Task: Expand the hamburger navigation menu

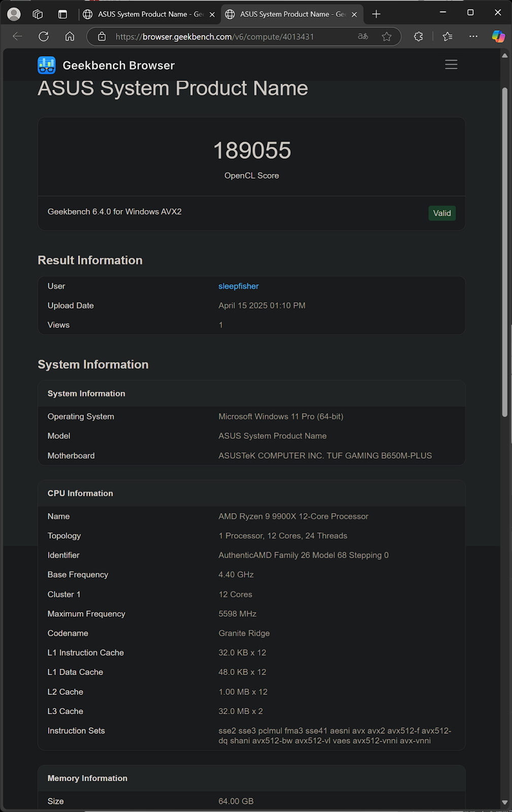Action: [451, 64]
